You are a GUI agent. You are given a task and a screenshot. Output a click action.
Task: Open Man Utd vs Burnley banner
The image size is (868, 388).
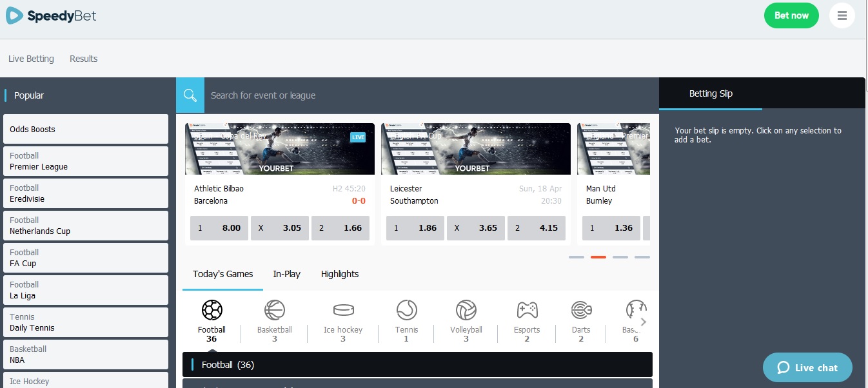[x=613, y=149]
